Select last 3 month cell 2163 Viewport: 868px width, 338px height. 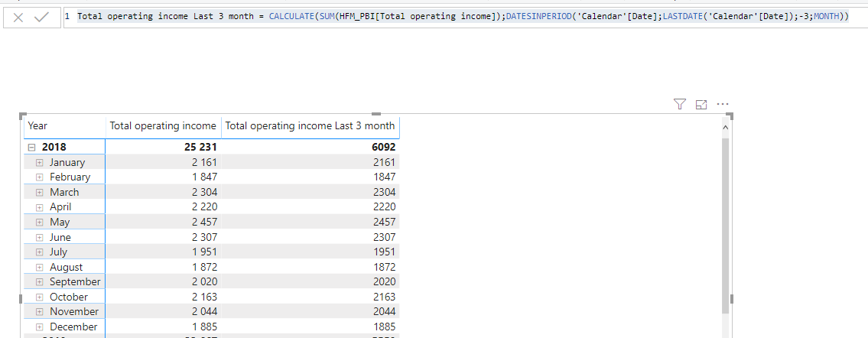[385, 297]
